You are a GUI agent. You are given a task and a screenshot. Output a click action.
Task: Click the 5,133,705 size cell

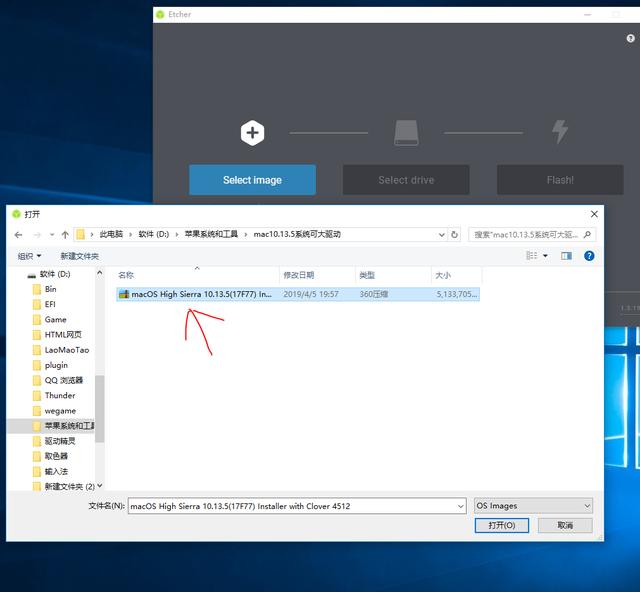tap(456, 294)
